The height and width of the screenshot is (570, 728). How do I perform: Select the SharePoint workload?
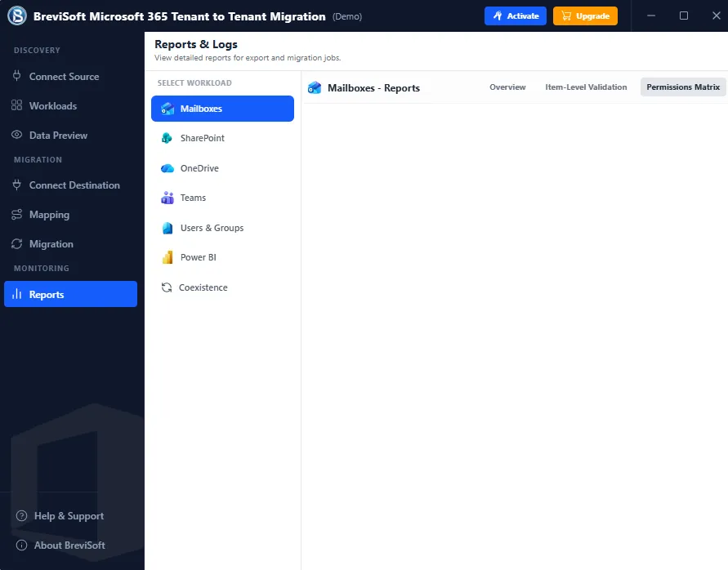(222, 138)
